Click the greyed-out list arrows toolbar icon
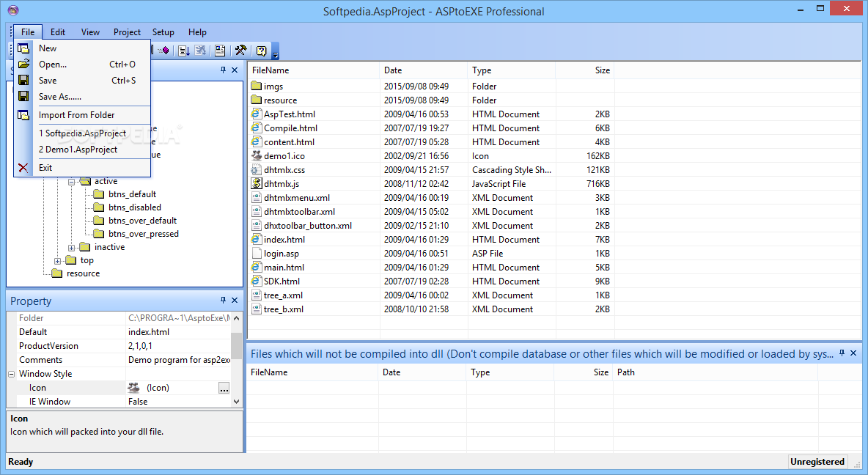The height and width of the screenshot is (475, 868). click(x=200, y=51)
